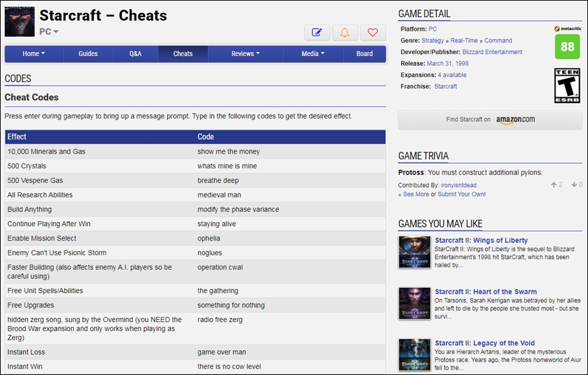
Task: Click the '10,000 Minerals and Gas' effect
Action: click(x=46, y=151)
